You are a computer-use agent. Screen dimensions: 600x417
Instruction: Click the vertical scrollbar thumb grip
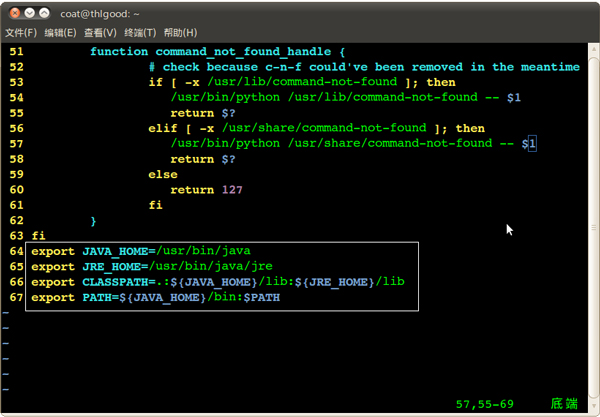pyautogui.click(x=593, y=228)
